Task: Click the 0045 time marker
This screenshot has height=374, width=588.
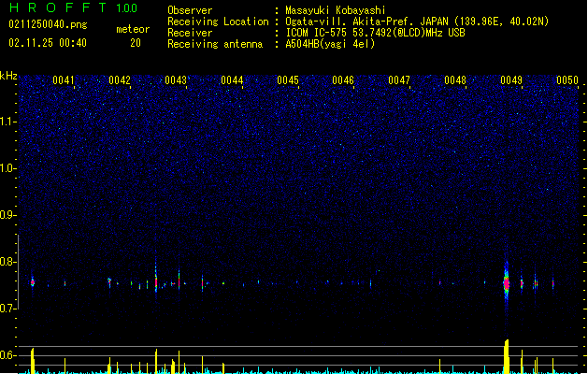Action: click(x=288, y=80)
